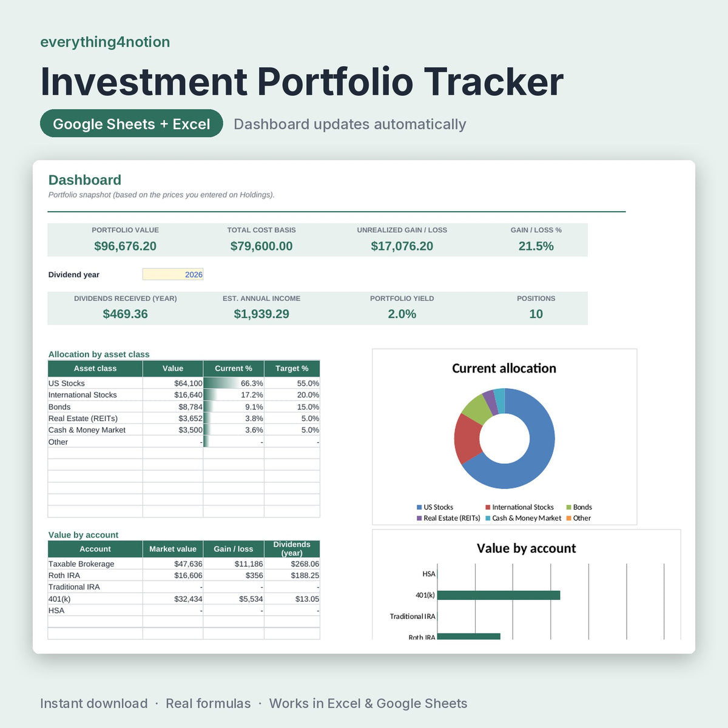Click the Gain / Loss % value 21.5%
This screenshot has height=728, width=728.
point(536,246)
